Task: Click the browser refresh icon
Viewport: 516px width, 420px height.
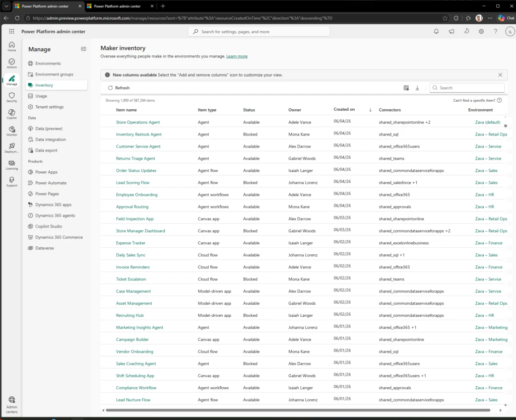Action: 17,18
